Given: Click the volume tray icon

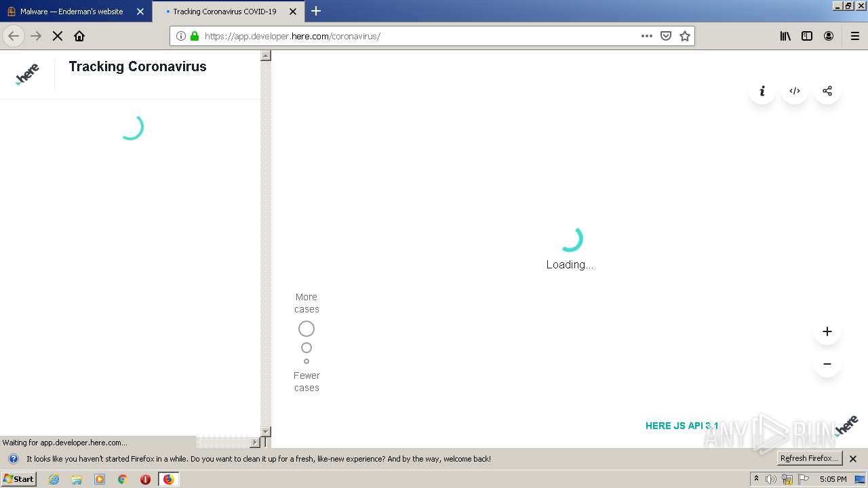Looking at the screenshot, I should coord(771,479).
